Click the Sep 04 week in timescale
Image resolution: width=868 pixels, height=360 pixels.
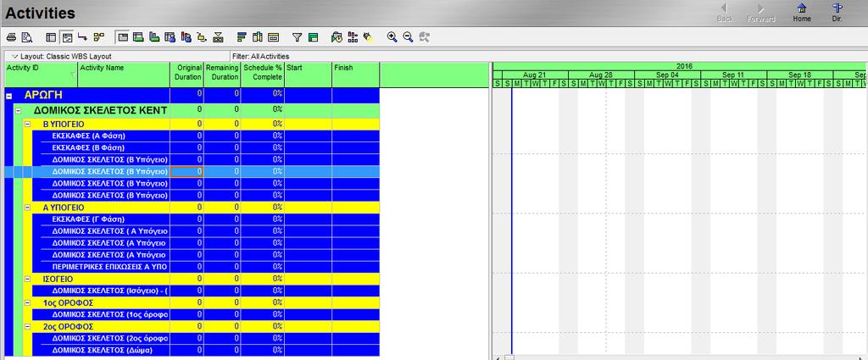[x=667, y=75]
